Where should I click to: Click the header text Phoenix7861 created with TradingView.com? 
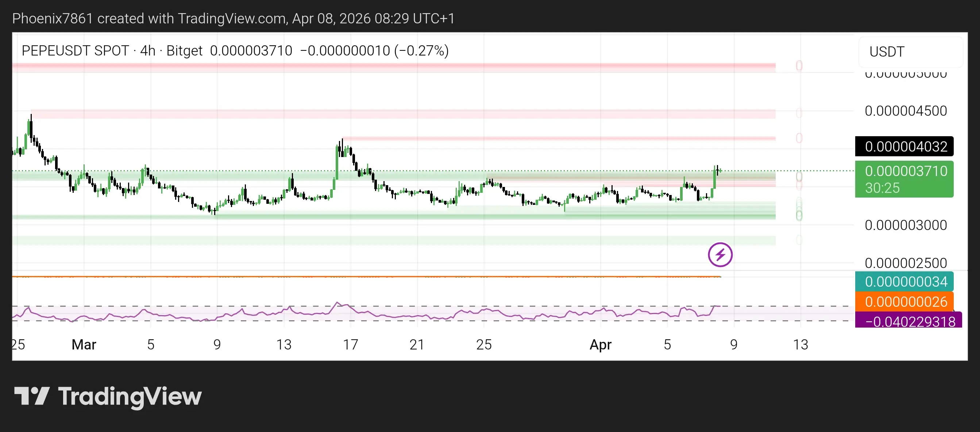[x=233, y=18]
